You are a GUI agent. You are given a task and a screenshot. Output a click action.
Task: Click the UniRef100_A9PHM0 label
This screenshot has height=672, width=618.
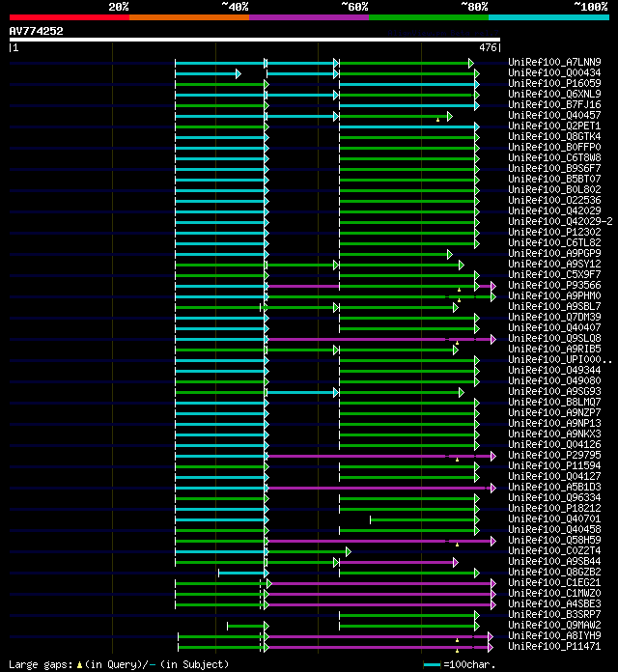[x=554, y=295]
